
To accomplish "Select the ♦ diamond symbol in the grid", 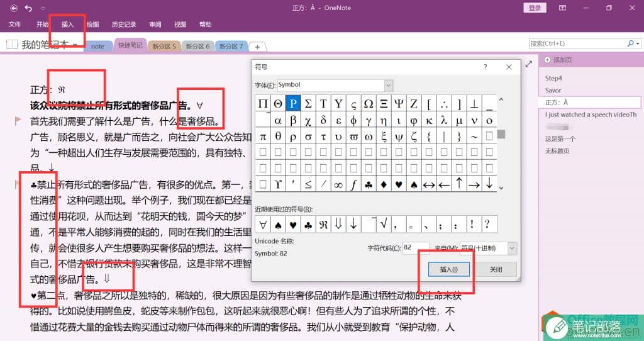I will [384, 184].
